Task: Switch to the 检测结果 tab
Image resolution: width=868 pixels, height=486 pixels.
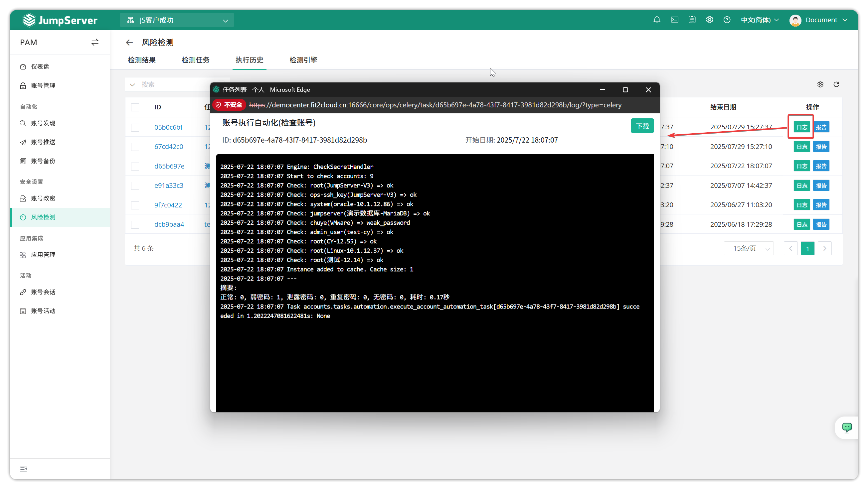Action: pos(141,60)
